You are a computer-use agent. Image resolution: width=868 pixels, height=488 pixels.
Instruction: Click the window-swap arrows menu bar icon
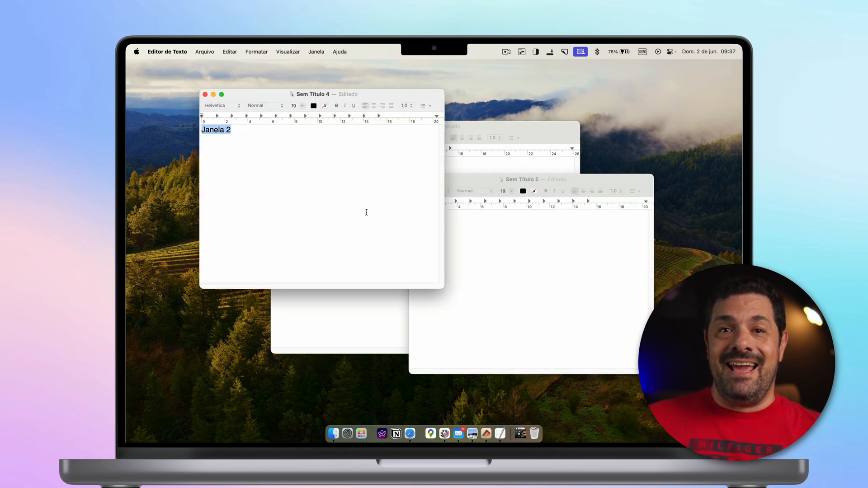[522, 52]
